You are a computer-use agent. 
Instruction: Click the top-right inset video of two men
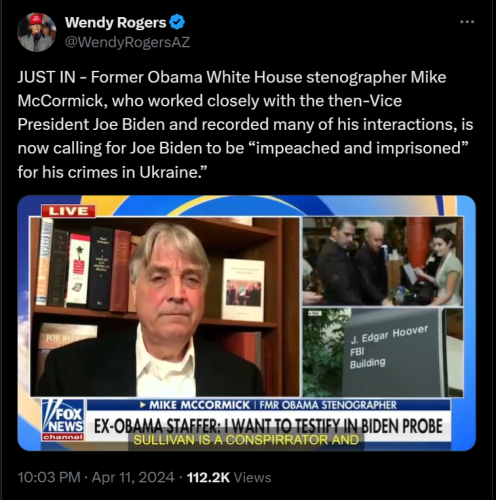(383, 261)
